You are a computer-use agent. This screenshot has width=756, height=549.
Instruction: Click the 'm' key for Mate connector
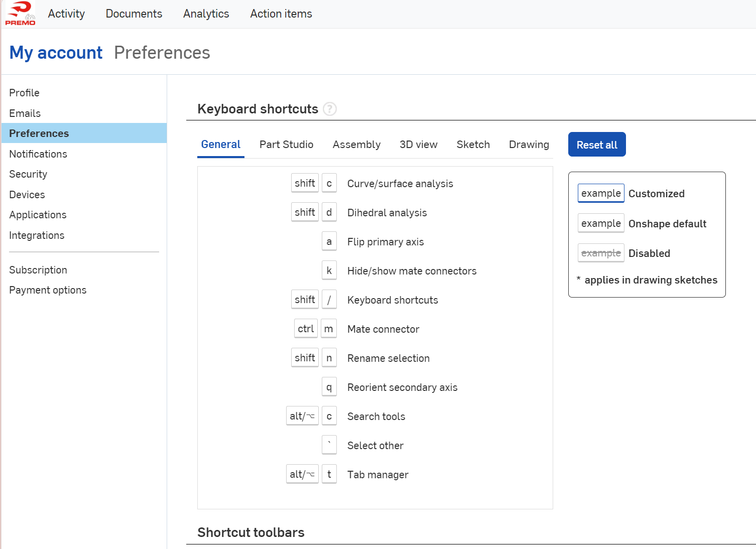(x=328, y=329)
